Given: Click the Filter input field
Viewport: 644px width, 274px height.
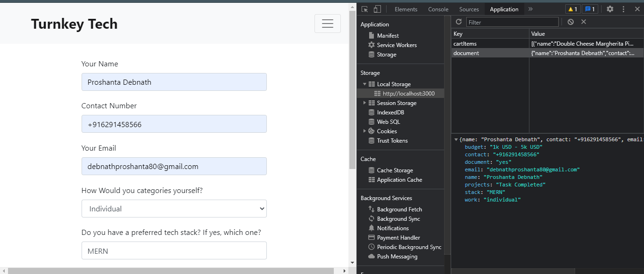Looking at the screenshot, I should (x=512, y=22).
